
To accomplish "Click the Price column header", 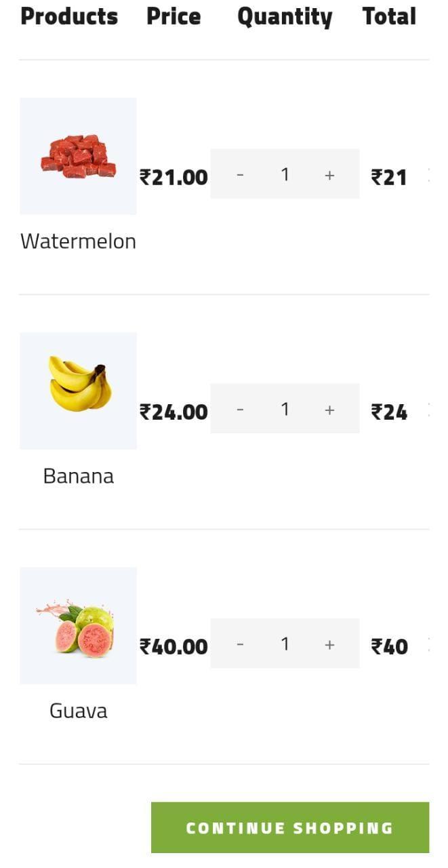I will pos(174,16).
